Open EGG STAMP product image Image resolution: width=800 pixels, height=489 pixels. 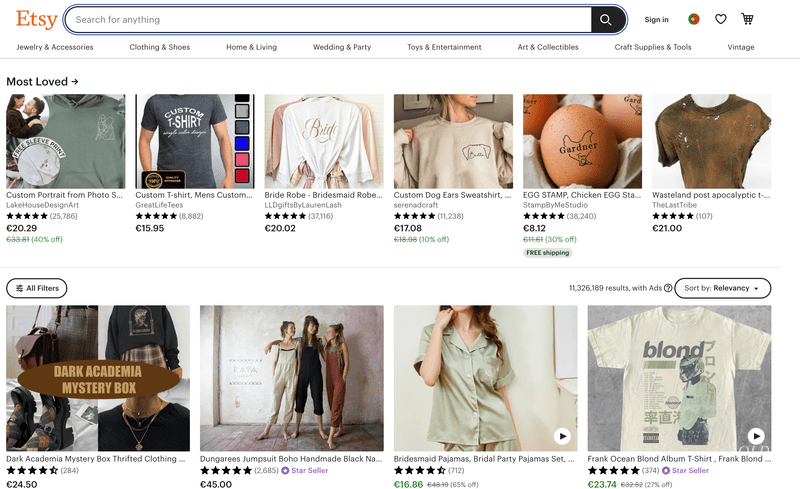tap(582, 141)
